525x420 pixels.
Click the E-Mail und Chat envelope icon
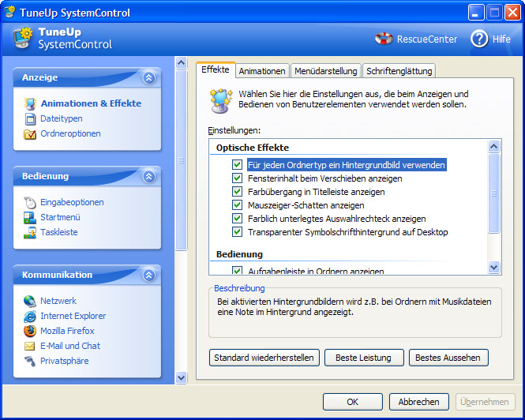point(30,346)
